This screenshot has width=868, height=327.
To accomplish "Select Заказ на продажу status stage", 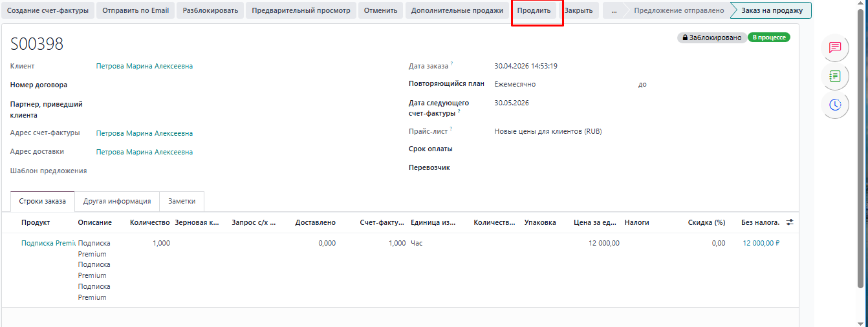I will click(772, 10).
